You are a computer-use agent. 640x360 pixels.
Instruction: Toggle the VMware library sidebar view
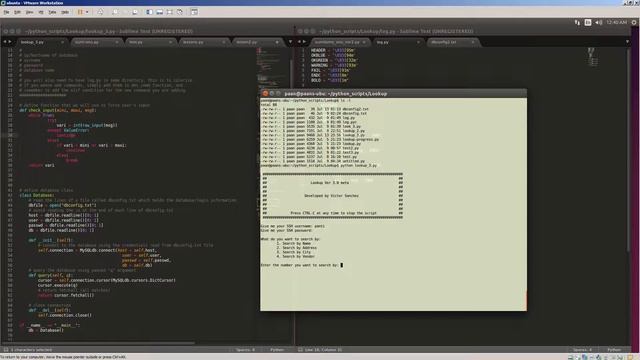tap(149, 12)
